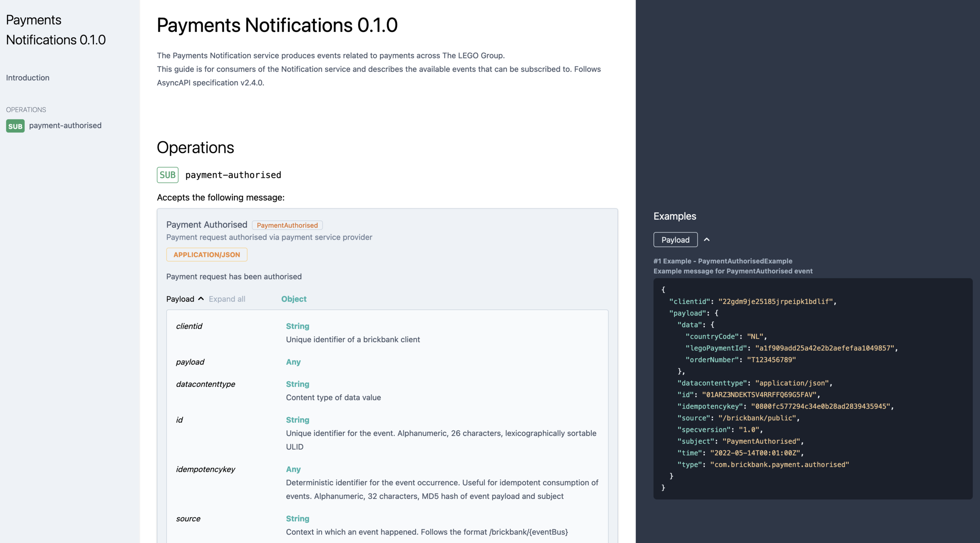This screenshot has width=980, height=543.
Task: Click the APPLICATION/JSON content type badge
Action: [207, 255]
